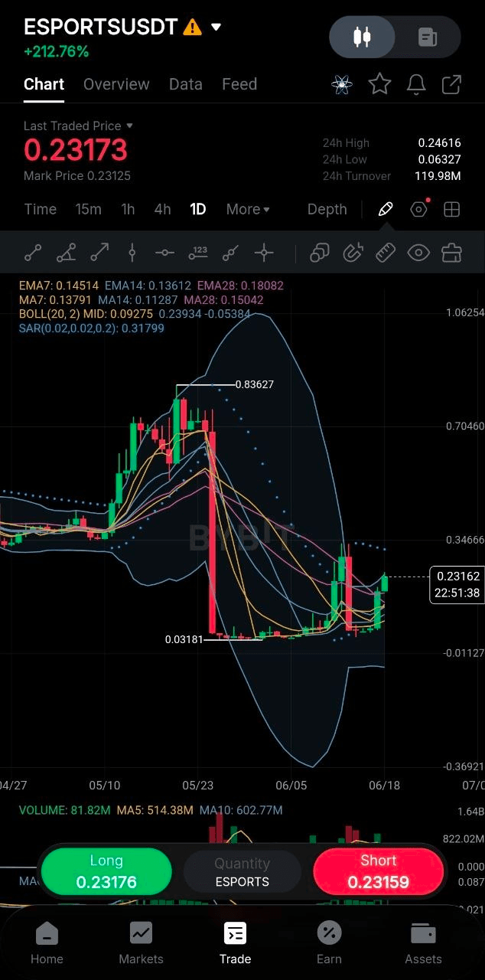Tap the 05/23 date axis label
The width and height of the screenshot is (485, 980).
tap(198, 786)
